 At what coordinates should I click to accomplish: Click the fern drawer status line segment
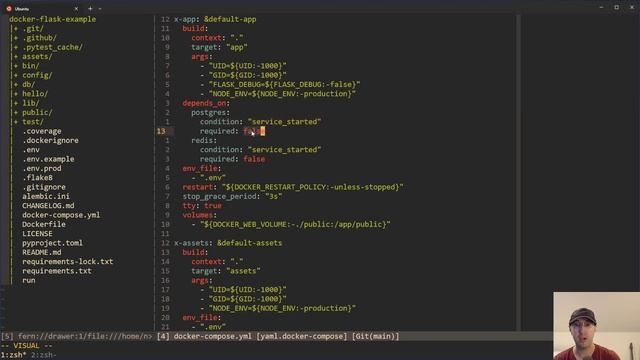[x=76, y=336]
